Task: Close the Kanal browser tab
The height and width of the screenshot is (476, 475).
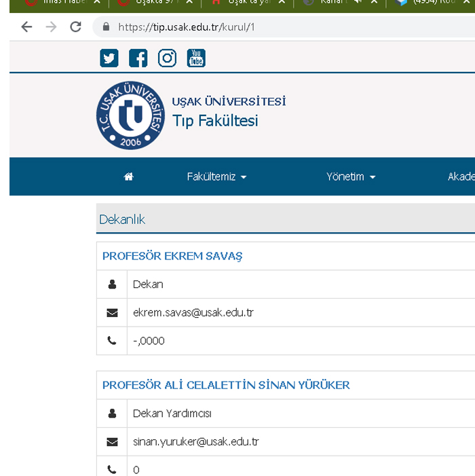Action: pos(374,2)
